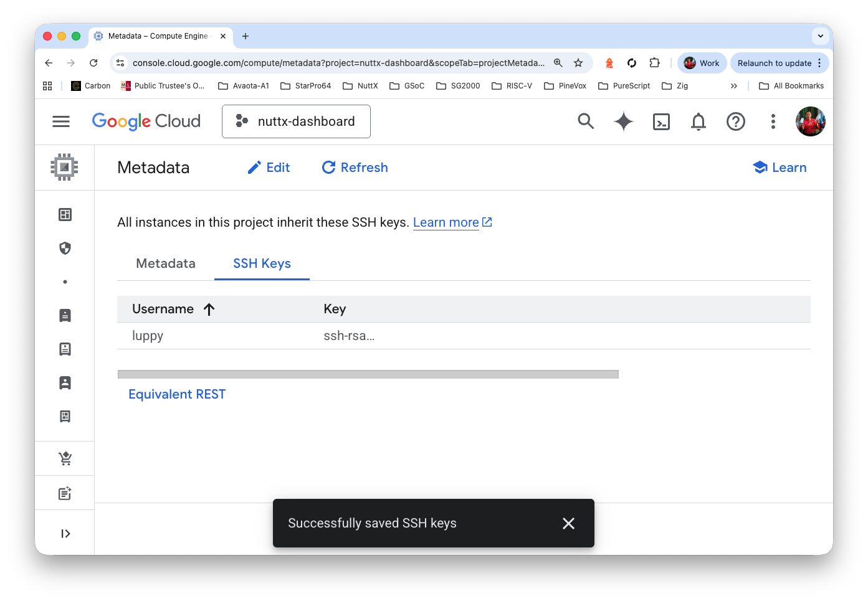Viewport: 868px width, 601px height.
Task: Open the VM instances sidebar icon
Action: (x=65, y=315)
